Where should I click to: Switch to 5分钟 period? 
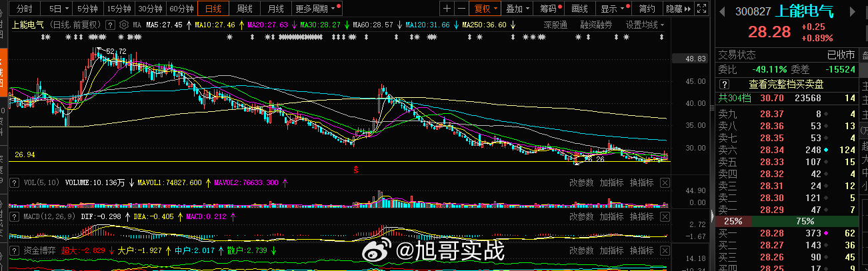coord(87,9)
